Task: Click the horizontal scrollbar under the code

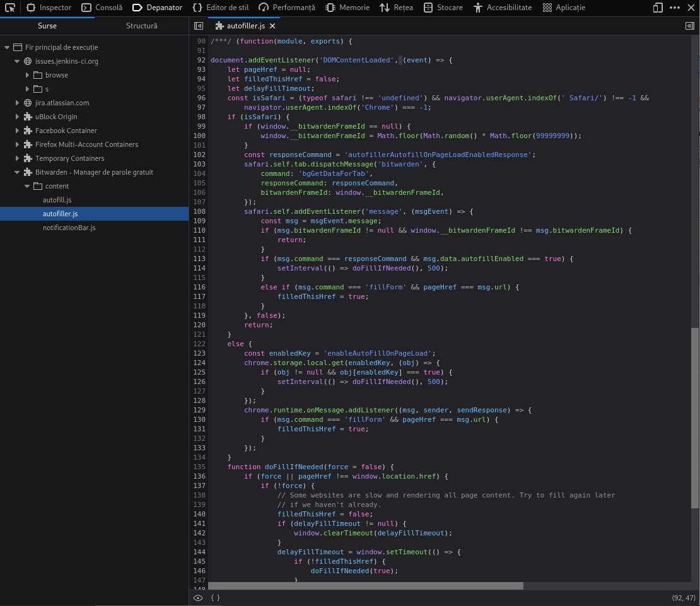Action: click(x=366, y=585)
